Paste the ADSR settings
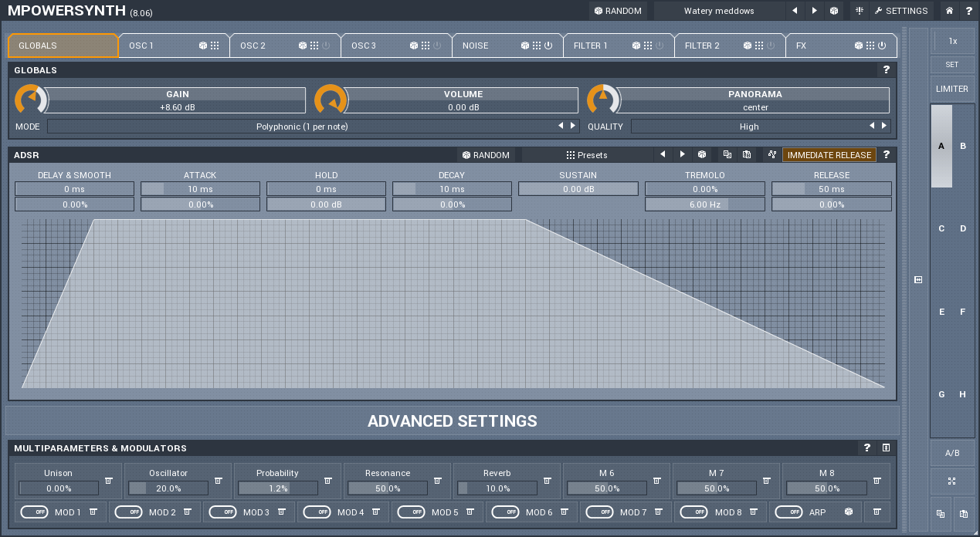980x537 pixels. tap(746, 155)
